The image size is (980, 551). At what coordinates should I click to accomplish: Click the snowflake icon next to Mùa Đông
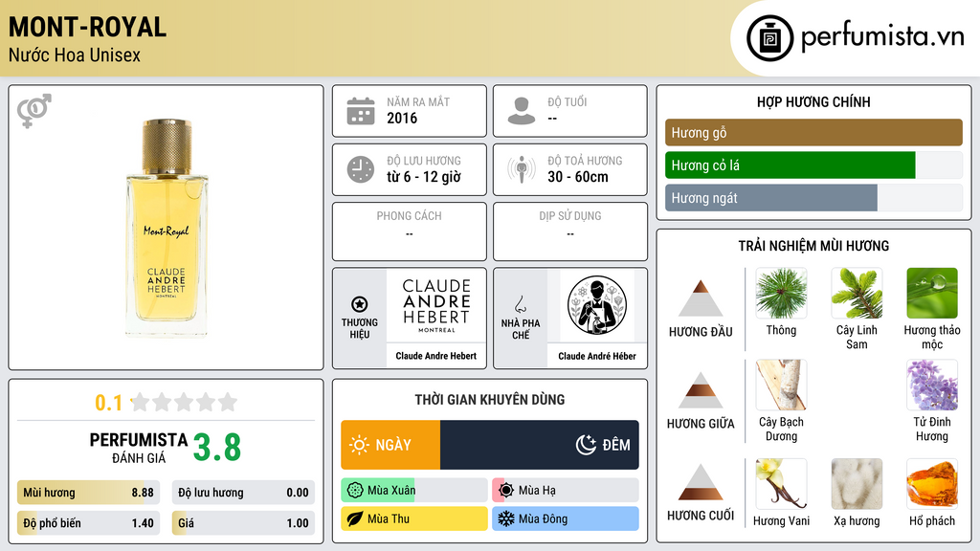click(506, 518)
